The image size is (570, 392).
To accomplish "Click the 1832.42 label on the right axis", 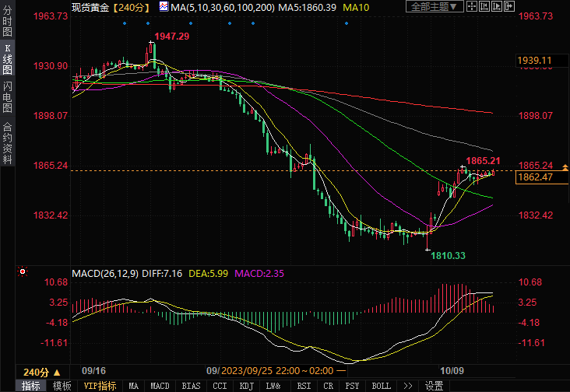I will pyautogui.click(x=536, y=215).
